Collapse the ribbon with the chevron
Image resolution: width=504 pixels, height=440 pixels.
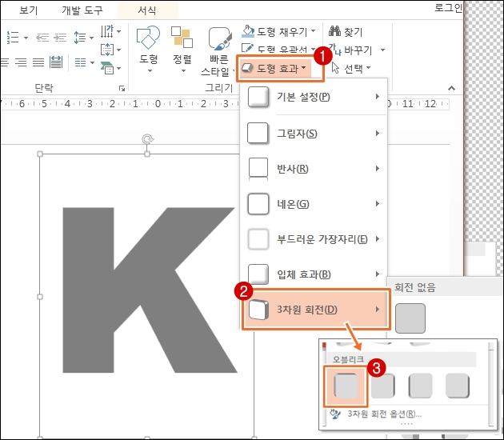tap(451, 88)
